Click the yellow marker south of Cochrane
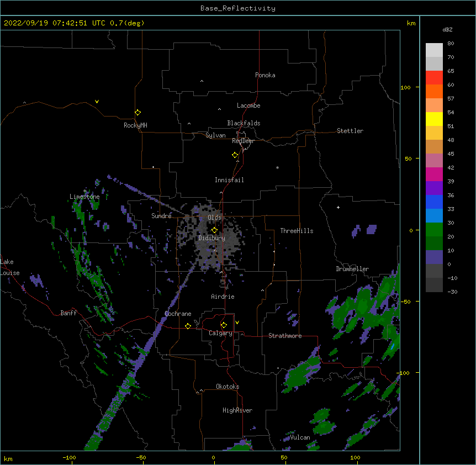 click(x=188, y=326)
